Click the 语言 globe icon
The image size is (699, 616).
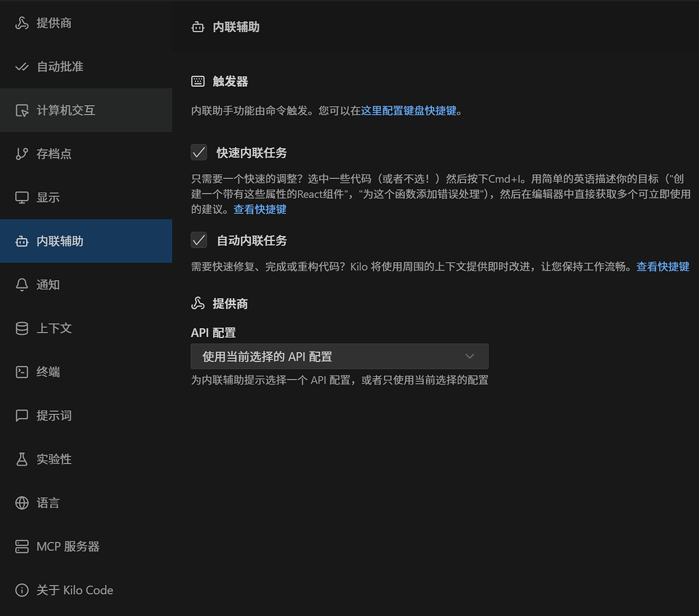pyautogui.click(x=21, y=503)
